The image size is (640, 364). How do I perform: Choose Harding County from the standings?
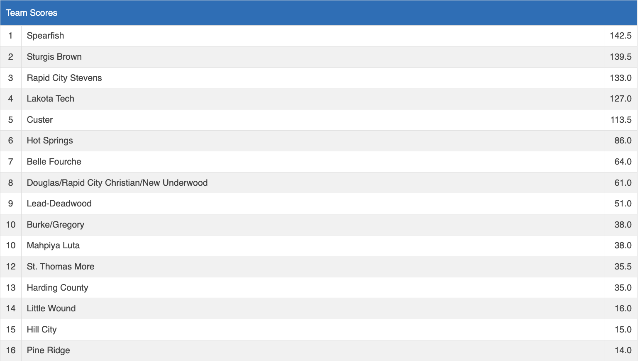tap(57, 288)
